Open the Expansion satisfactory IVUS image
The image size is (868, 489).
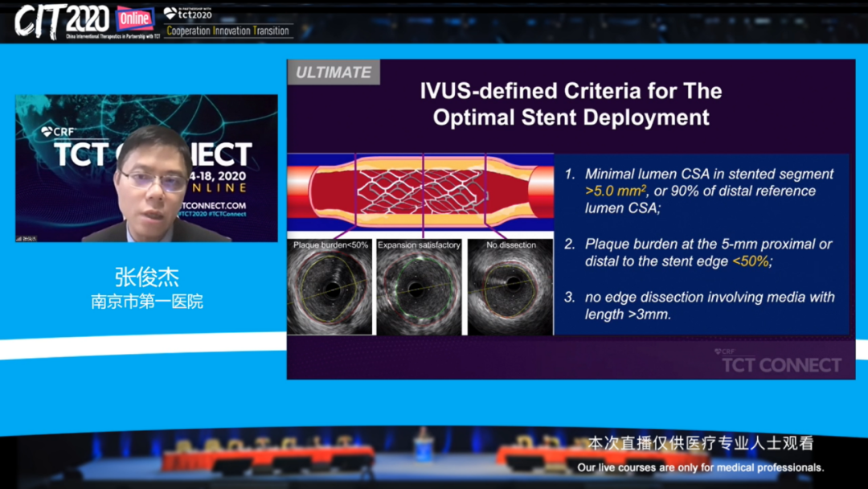pos(419,287)
